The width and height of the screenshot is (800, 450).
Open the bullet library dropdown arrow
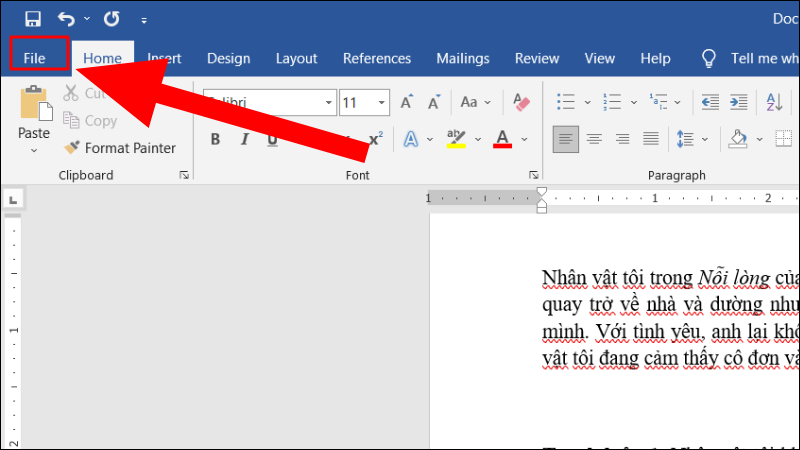click(x=587, y=102)
